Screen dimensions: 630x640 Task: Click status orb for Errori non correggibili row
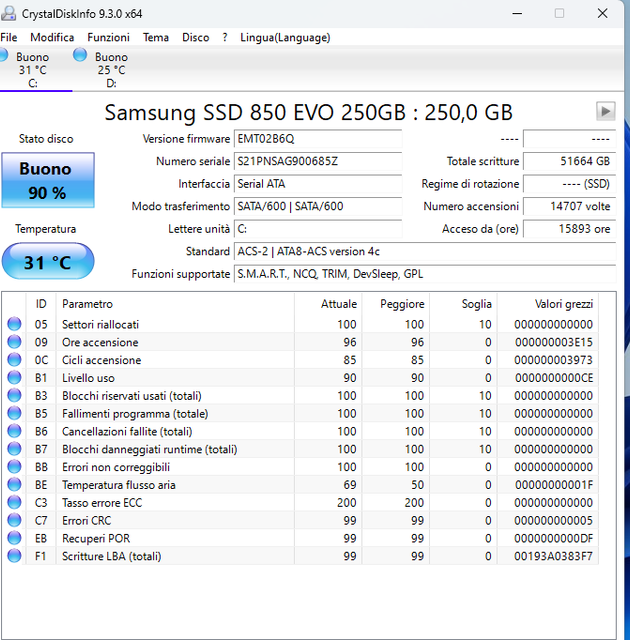tap(14, 467)
